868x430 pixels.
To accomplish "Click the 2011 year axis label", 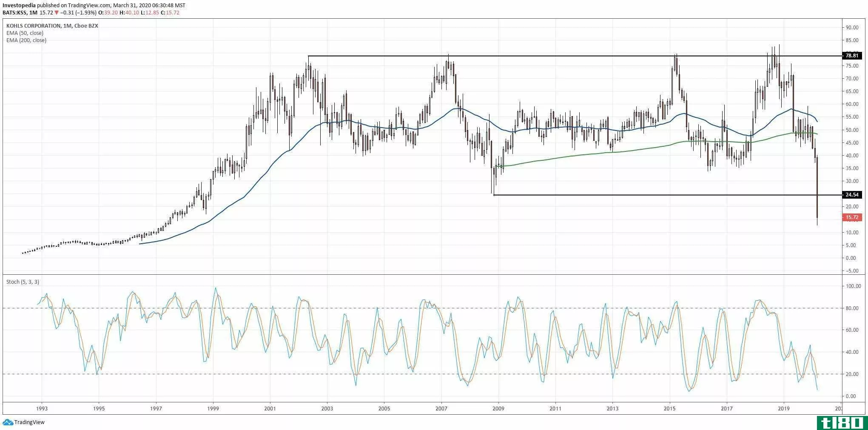I will coord(555,409).
